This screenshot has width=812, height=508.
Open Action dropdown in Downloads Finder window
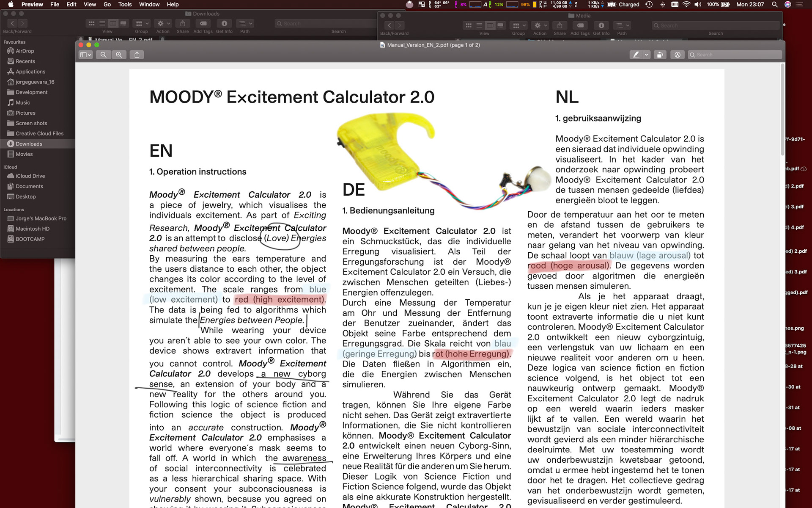click(163, 23)
